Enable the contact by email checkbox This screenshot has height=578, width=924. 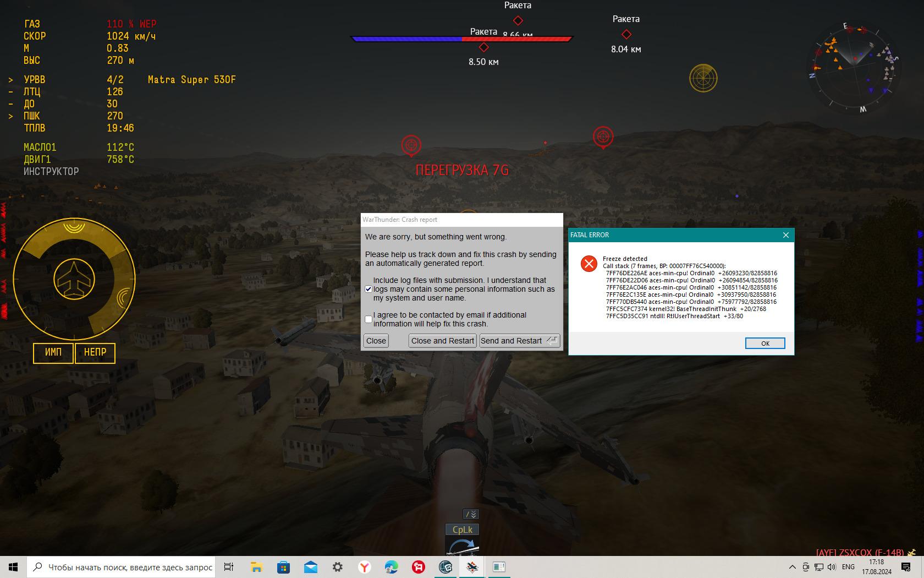coord(369,319)
